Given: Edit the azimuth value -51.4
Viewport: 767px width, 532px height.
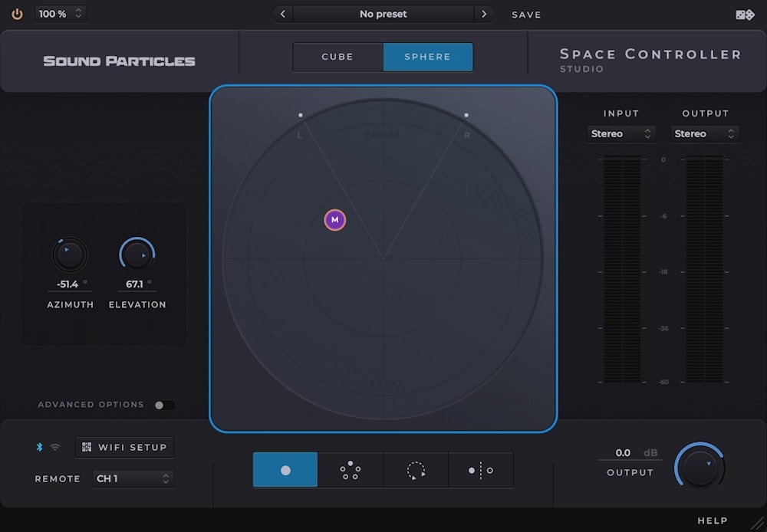Looking at the screenshot, I should coord(67,284).
